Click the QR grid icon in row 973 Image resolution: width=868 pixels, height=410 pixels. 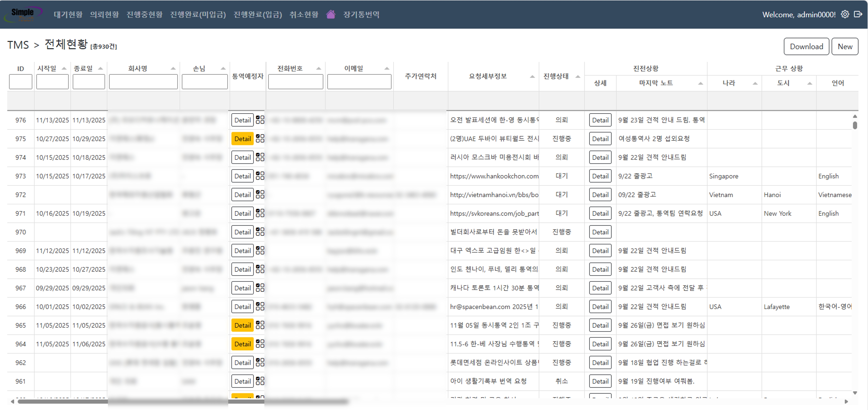(260, 176)
